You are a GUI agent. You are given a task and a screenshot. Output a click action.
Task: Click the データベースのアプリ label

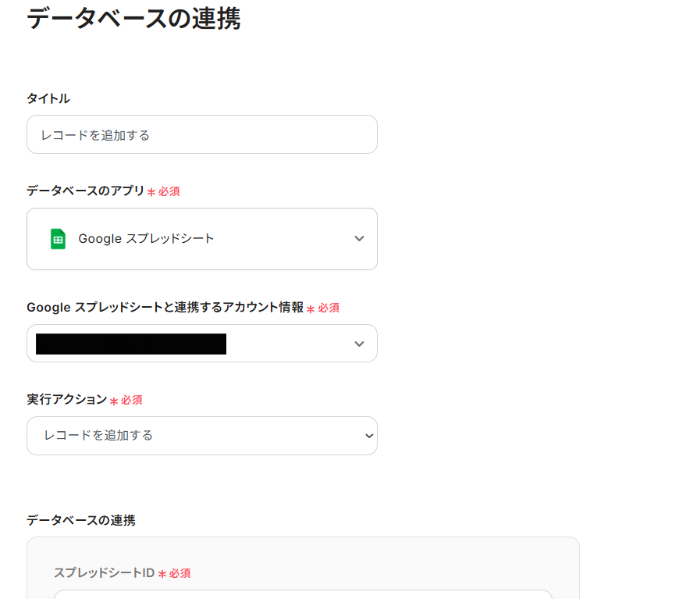(85, 191)
